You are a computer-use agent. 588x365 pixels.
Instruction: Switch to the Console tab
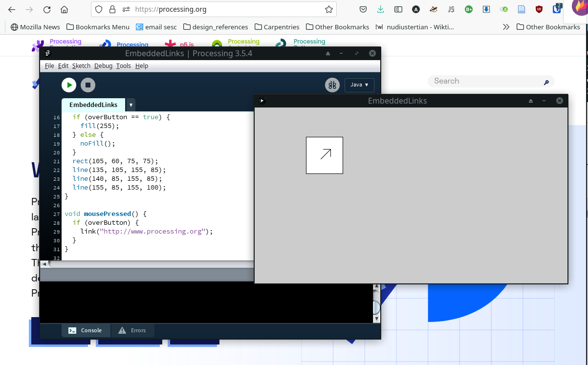click(x=86, y=330)
